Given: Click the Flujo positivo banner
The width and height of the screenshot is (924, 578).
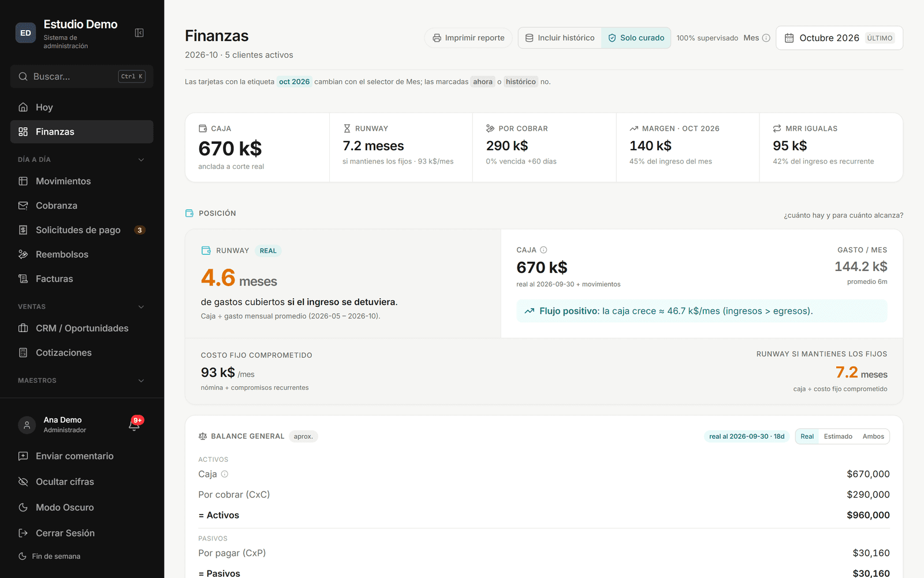Looking at the screenshot, I should pyautogui.click(x=702, y=311).
